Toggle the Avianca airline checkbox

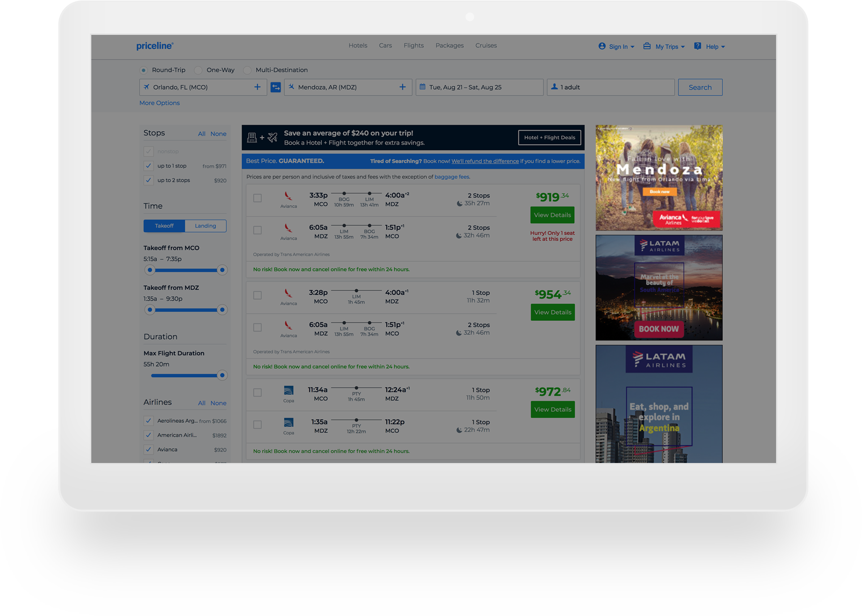pos(149,450)
